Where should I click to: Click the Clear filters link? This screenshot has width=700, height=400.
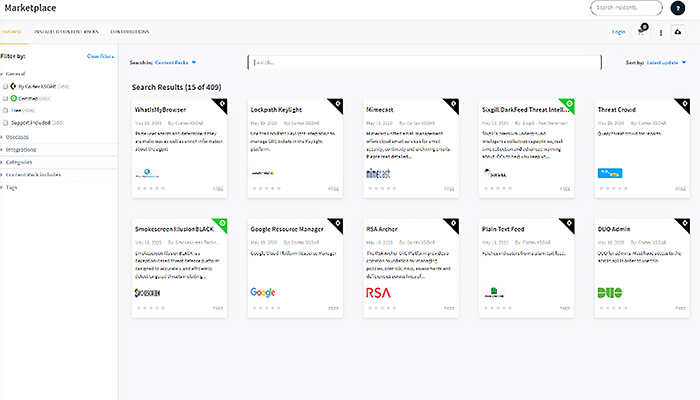coord(100,57)
